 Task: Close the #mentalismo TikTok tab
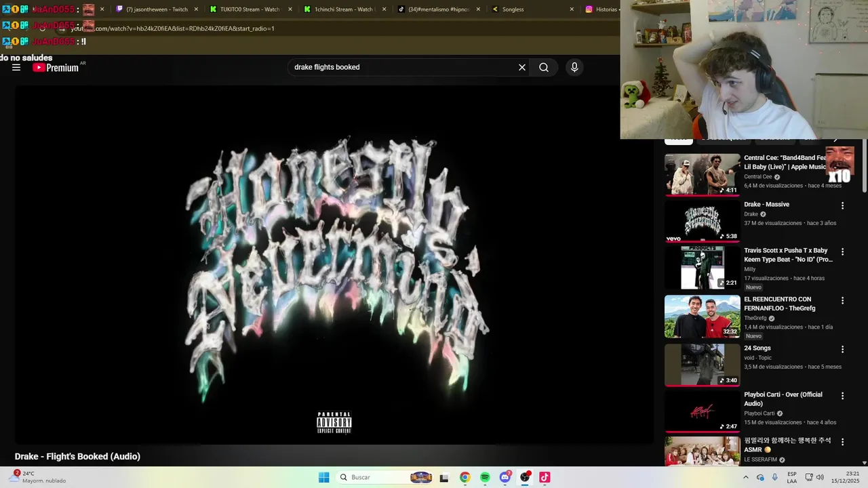(478, 9)
